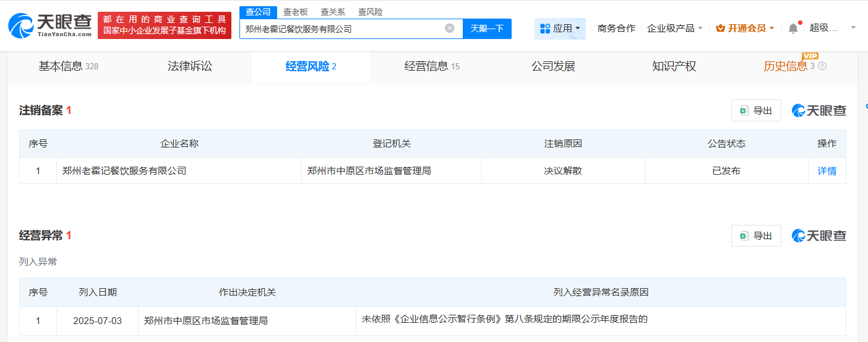Click the red promotional banner
The image size is (868, 342).
coord(164,25)
